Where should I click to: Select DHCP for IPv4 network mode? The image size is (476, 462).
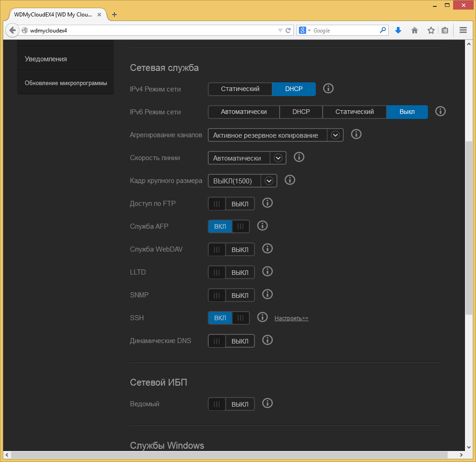point(293,89)
